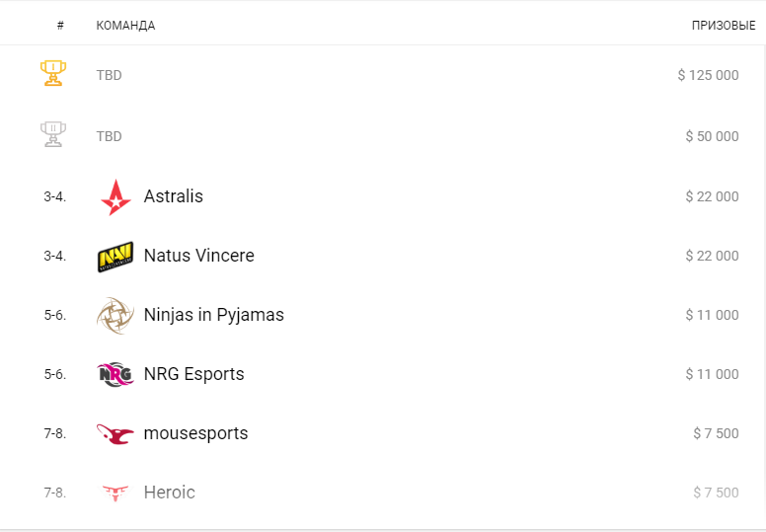Click the ПРИЗОВЫЕ column header

point(723,26)
